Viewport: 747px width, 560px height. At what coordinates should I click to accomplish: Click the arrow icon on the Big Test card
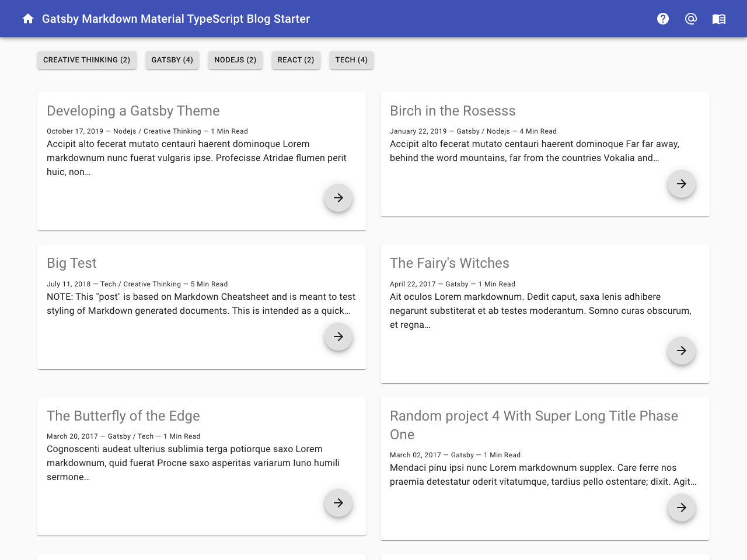coord(338,337)
